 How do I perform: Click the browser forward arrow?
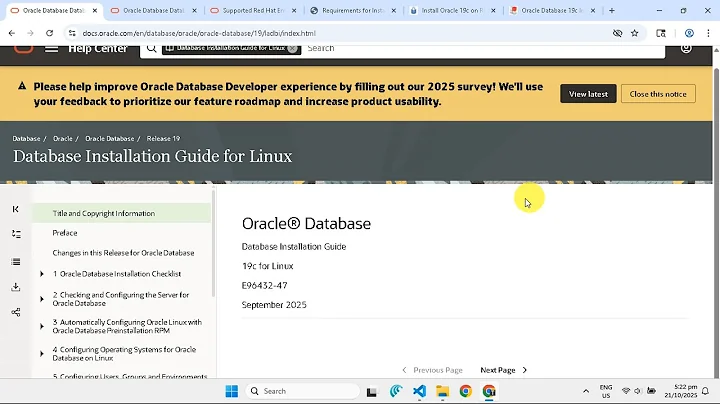[30, 33]
